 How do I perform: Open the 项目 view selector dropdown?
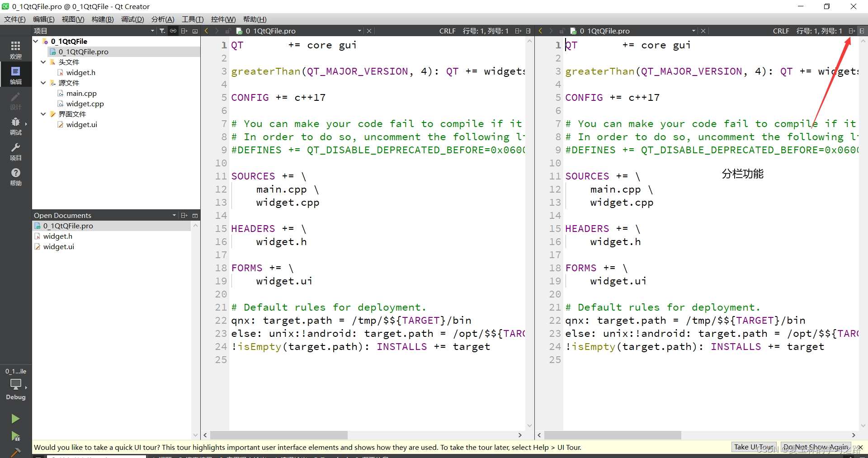click(x=152, y=31)
